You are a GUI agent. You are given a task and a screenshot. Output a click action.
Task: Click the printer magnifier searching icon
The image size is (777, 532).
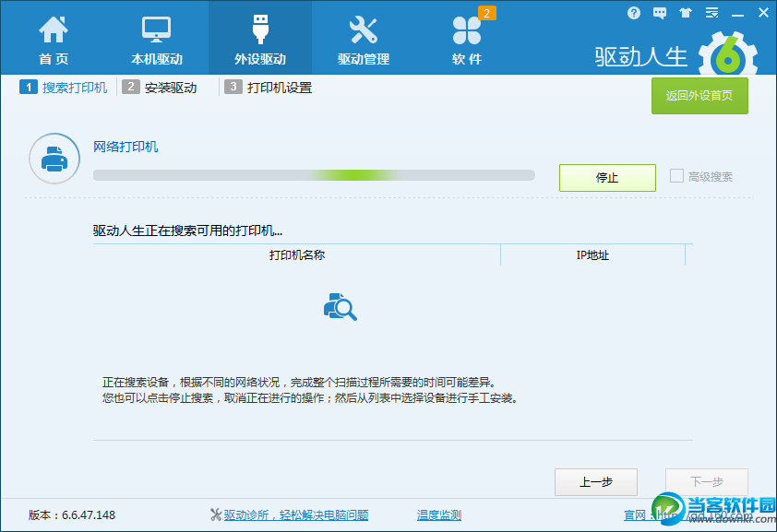click(340, 307)
